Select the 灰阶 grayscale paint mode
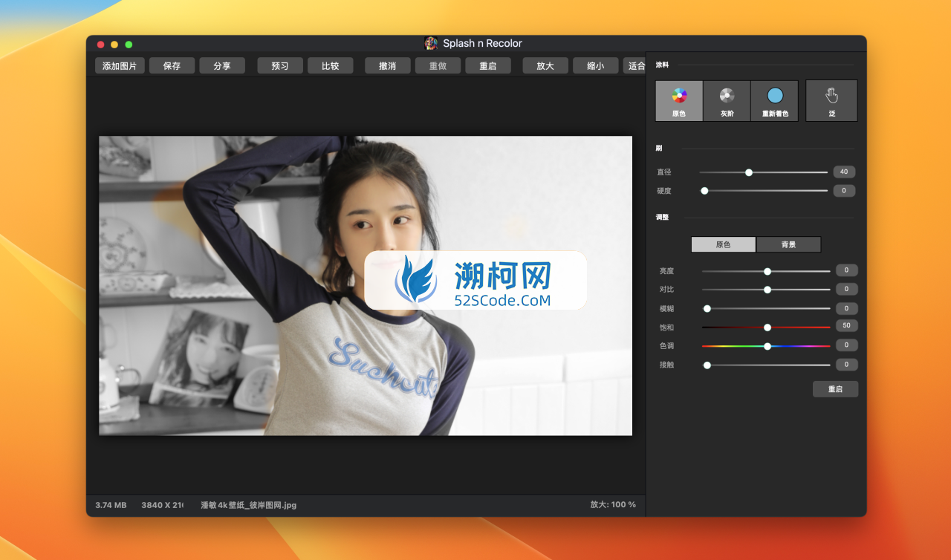The image size is (951, 560). 727,101
